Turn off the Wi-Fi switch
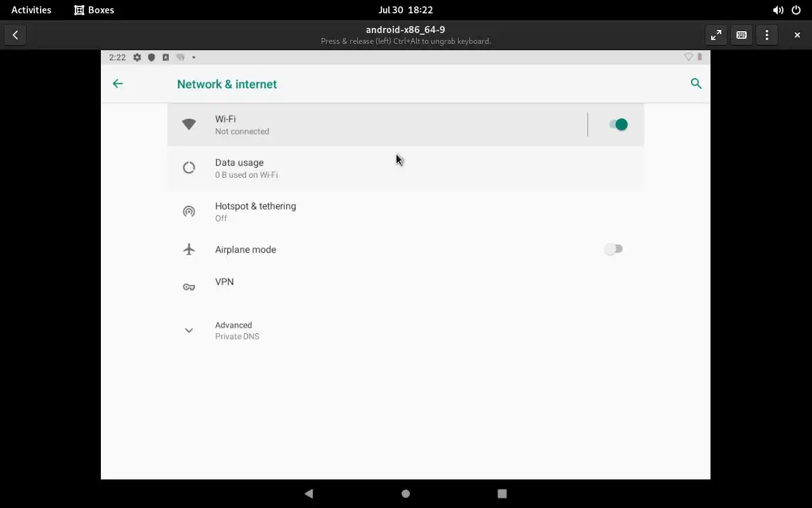The height and width of the screenshot is (508, 812). pyautogui.click(x=618, y=124)
